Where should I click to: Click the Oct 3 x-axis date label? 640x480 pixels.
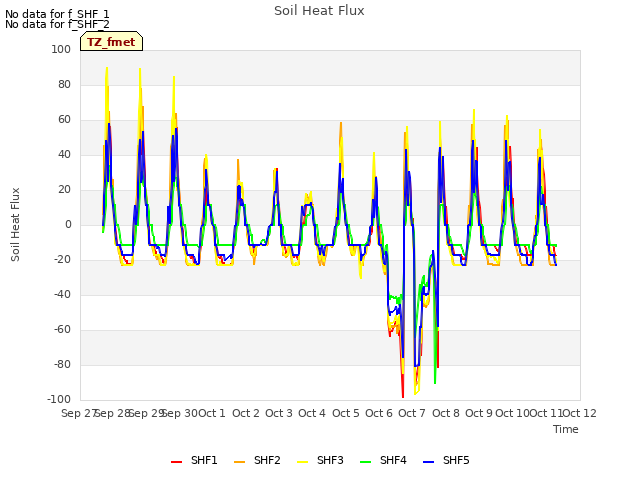(x=279, y=413)
